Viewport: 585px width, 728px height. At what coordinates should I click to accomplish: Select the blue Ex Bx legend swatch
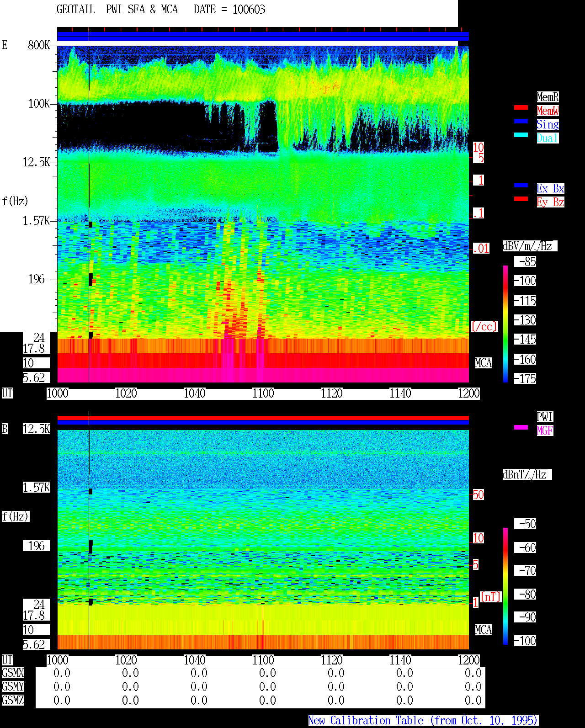[x=521, y=185]
